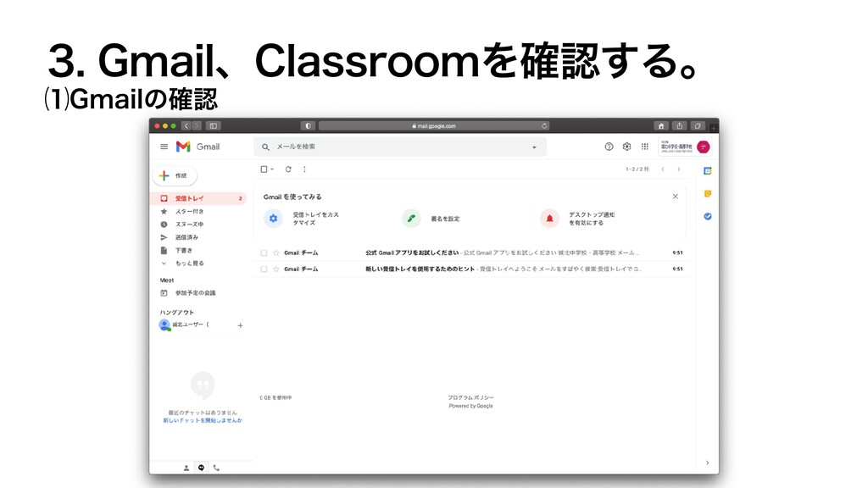Image resolution: width=868 pixels, height=488 pixels.
Task: Reload the page from the address bar
Action: pos(545,126)
